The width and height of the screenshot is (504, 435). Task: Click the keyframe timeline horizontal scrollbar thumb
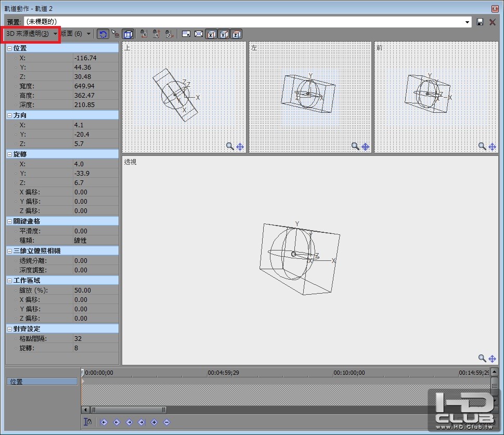pos(128,410)
